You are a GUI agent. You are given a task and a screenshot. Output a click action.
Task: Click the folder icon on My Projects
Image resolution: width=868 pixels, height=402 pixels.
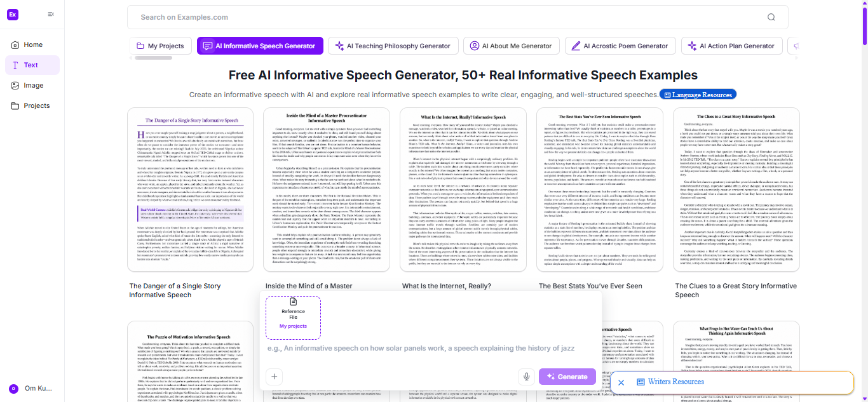[x=140, y=46]
